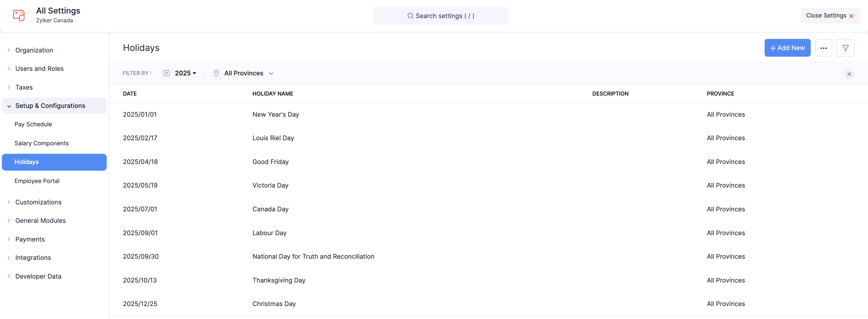
Task: Expand the Taxes section
Action: pyautogui.click(x=24, y=87)
